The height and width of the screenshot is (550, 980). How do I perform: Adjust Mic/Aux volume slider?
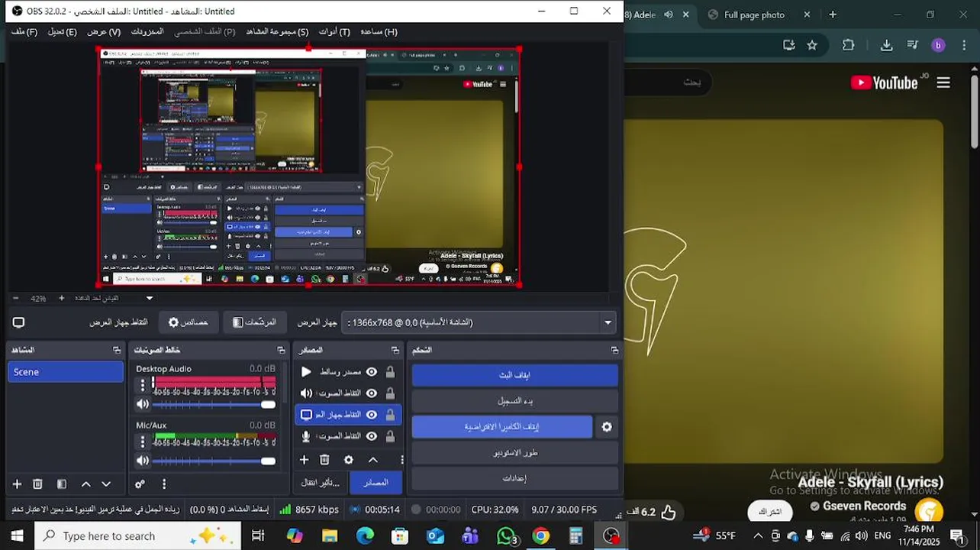click(214, 461)
